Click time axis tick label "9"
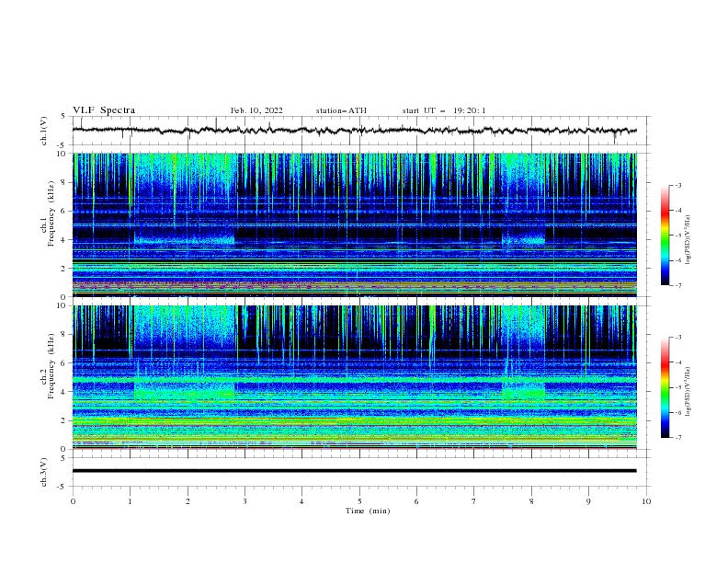Image resolution: width=728 pixels, height=563 pixels. click(588, 501)
